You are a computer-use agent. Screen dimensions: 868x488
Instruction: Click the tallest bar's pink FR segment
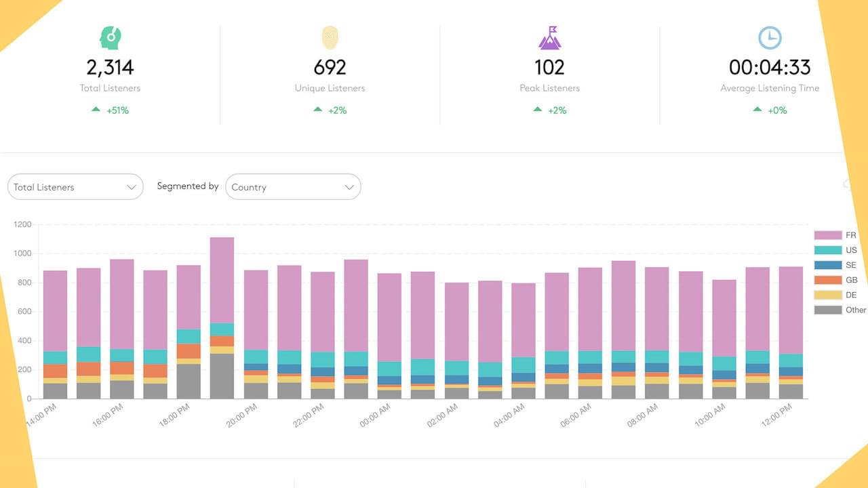pos(222,279)
